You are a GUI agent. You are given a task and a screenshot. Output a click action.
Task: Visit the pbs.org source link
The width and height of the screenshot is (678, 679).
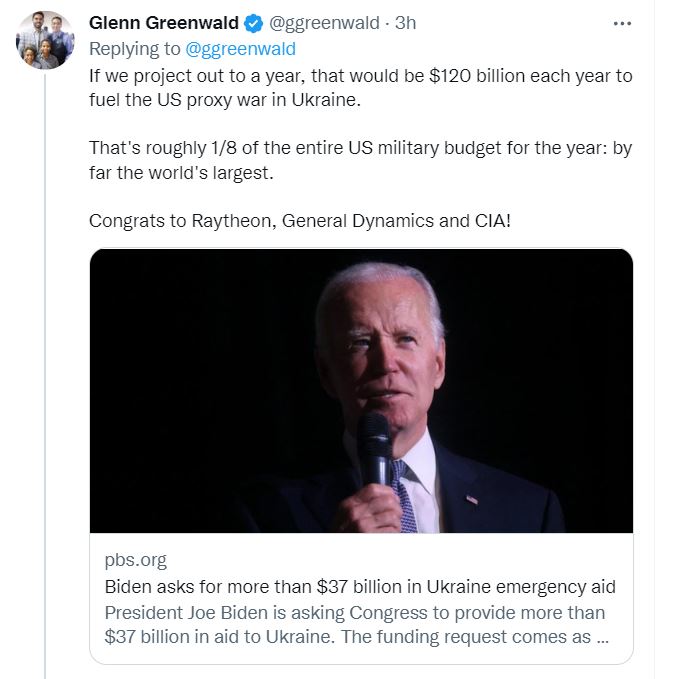pos(135,560)
